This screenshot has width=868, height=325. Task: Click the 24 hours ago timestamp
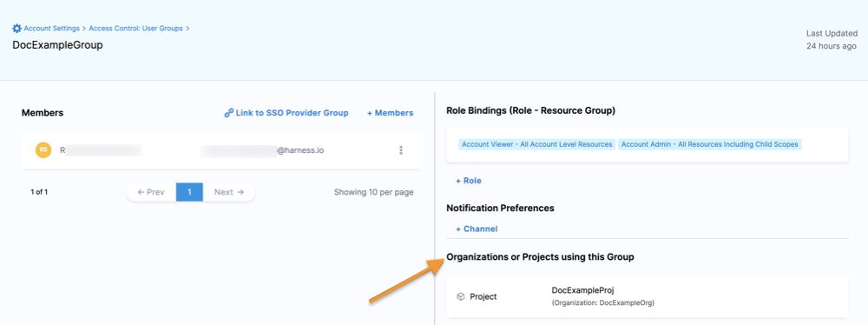tap(832, 46)
